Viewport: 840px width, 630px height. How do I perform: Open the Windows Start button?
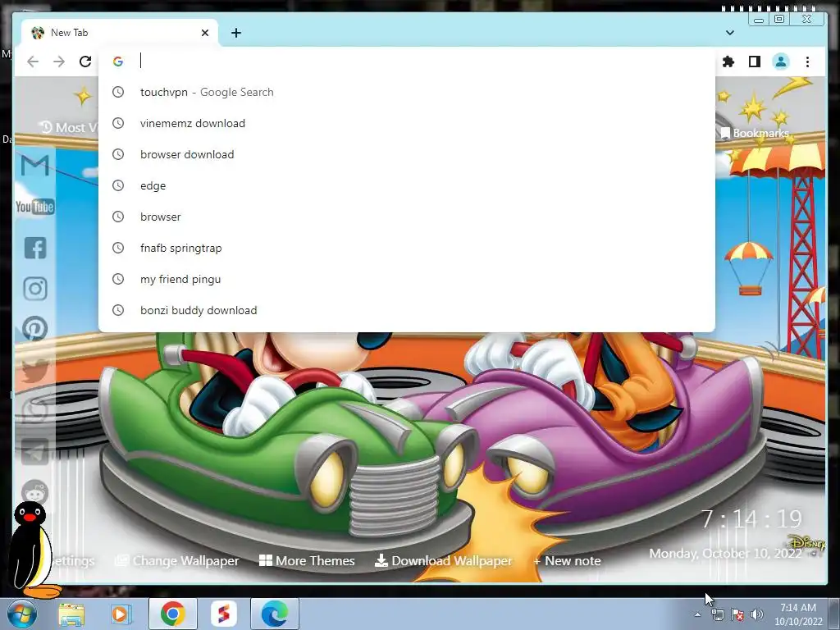click(21, 614)
